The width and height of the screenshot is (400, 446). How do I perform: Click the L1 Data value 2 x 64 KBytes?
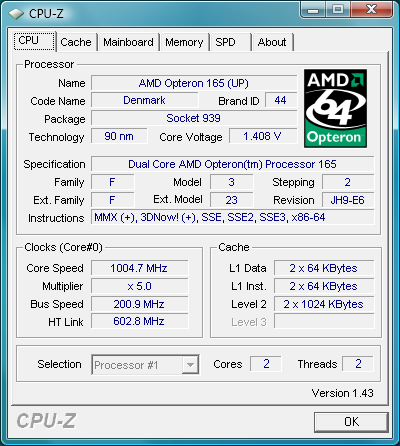click(x=324, y=268)
